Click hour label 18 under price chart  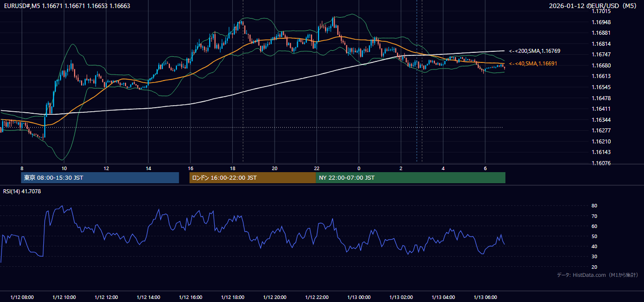click(x=232, y=168)
